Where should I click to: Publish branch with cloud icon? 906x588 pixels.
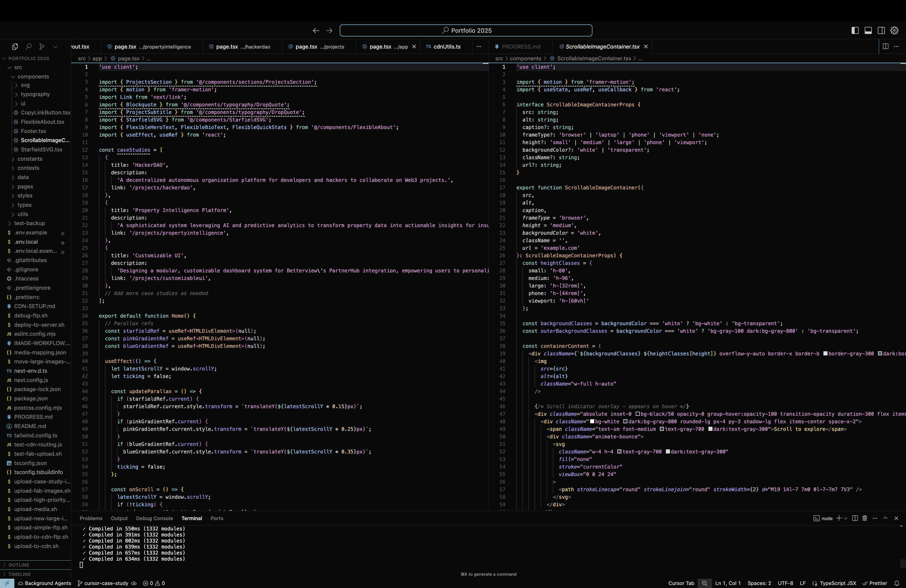pyautogui.click(x=134, y=583)
